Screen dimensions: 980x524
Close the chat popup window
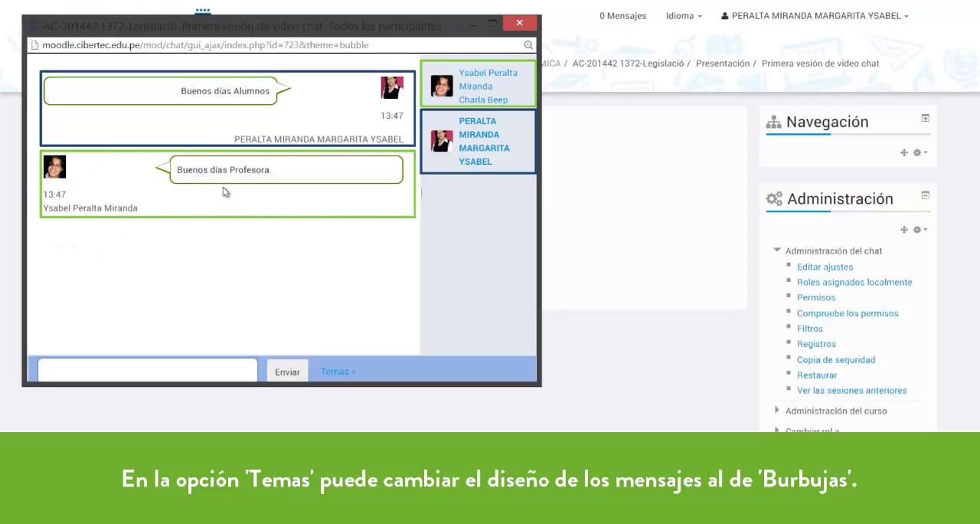point(520,23)
